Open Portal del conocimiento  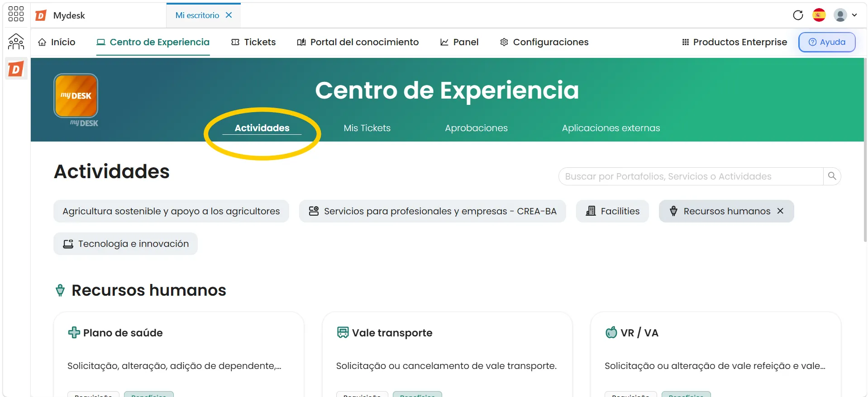[x=358, y=42]
